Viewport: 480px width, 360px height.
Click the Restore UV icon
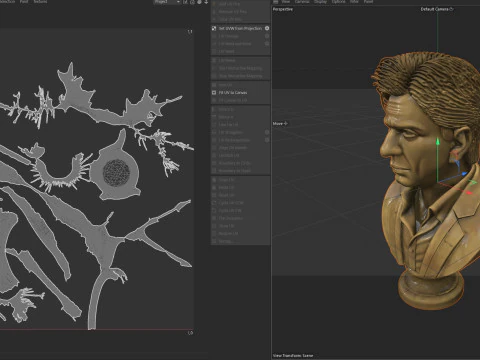point(214,234)
